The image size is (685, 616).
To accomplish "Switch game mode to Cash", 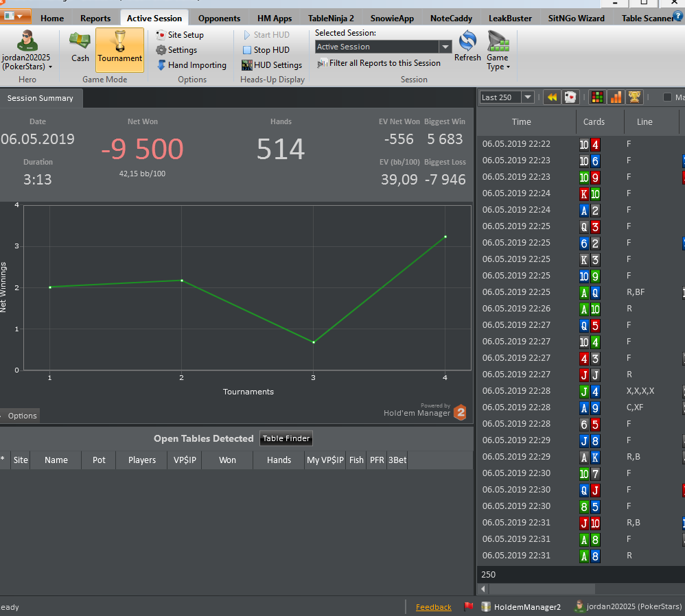I will click(x=80, y=48).
